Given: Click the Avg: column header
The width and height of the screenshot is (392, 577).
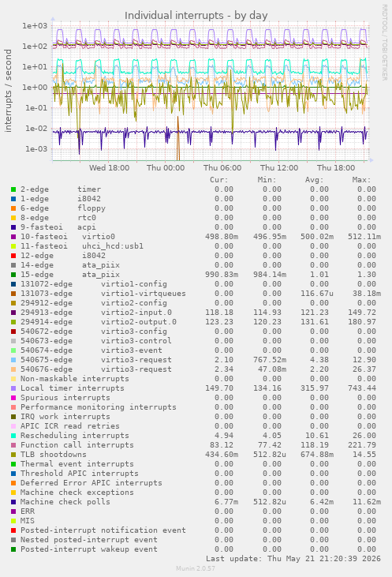Looking at the screenshot, I should [314, 180].
